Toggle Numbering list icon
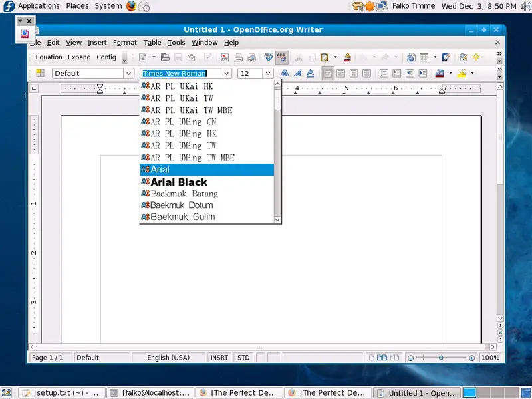 pos(384,73)
